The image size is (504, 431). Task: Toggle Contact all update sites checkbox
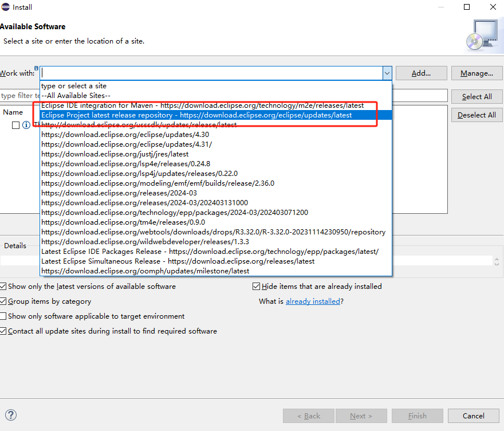tap(3, 331)
